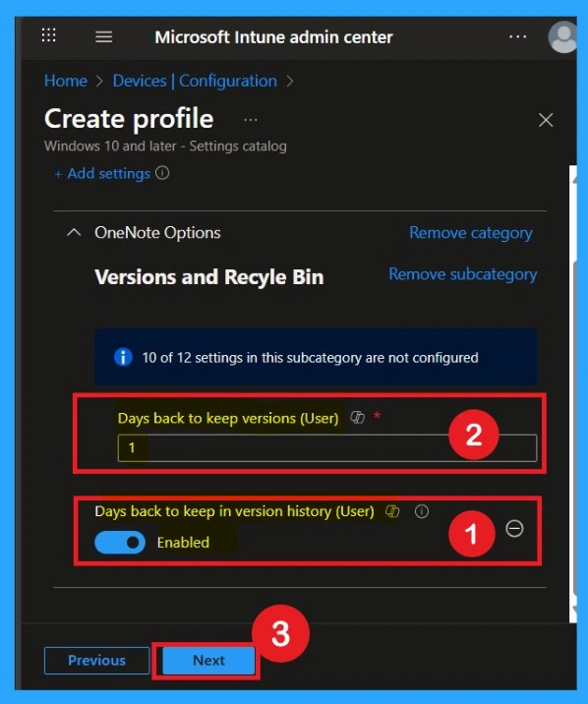Click the info icon in settings banner

[x=123, y=357]
